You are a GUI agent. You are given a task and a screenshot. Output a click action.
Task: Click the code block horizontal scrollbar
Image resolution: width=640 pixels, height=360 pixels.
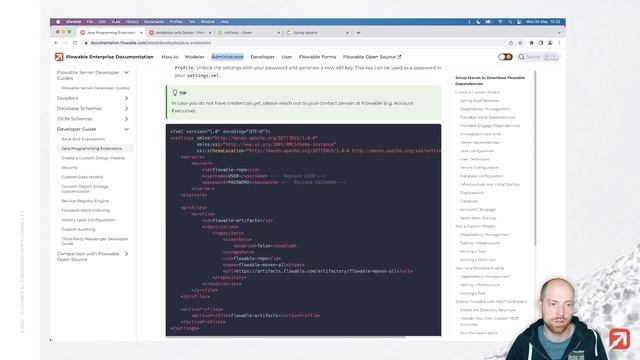click(x=286, y=337)
